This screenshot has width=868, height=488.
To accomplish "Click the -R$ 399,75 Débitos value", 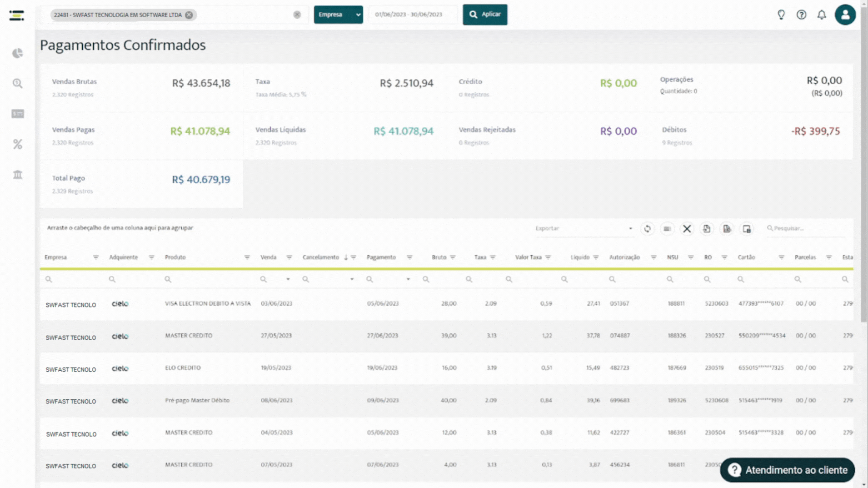I will (815, 131).
